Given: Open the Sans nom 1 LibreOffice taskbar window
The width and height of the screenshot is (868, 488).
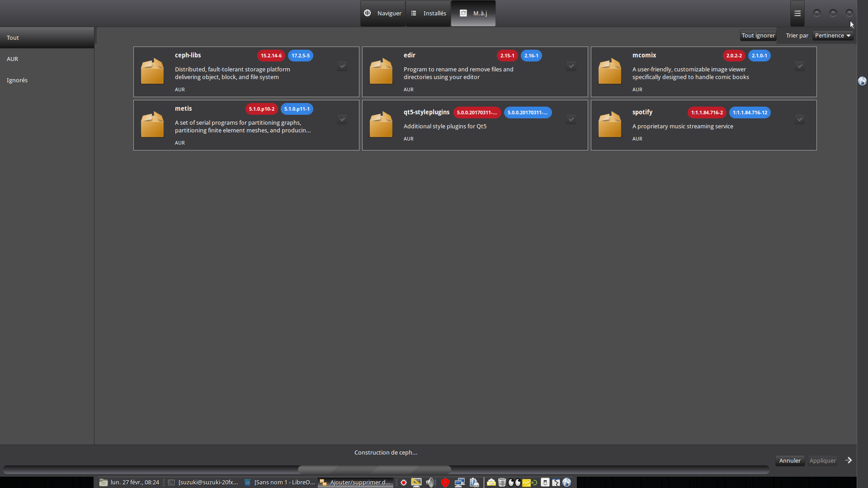Looking at the screenshot, I should coord(279,483).
